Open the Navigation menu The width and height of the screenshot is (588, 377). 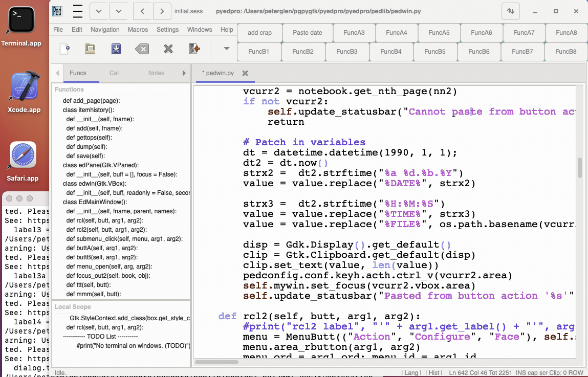click(105, 30)
